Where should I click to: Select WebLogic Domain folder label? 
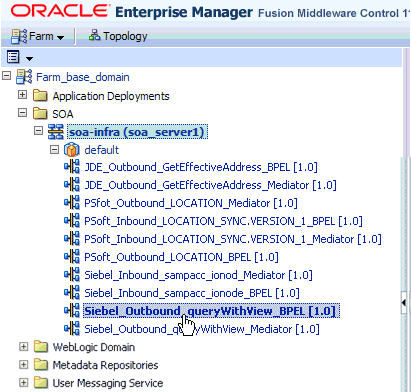point(94,347)
